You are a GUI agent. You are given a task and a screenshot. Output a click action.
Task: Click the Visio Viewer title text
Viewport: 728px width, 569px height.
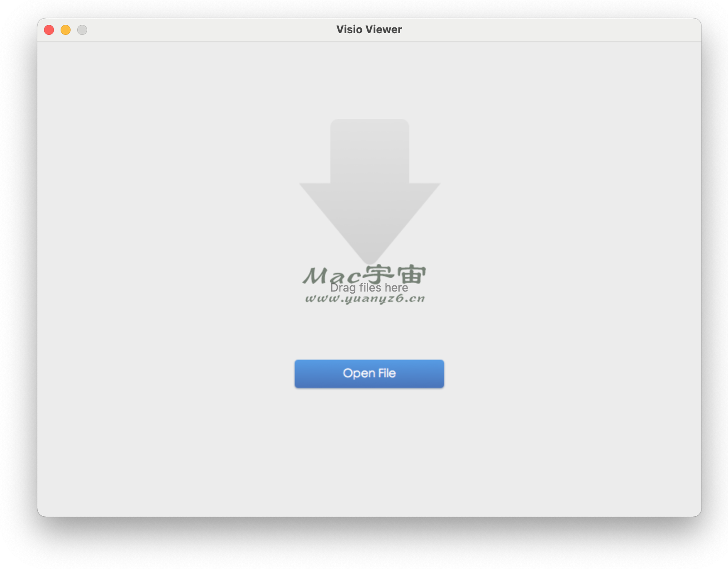[x=369, y=29]
